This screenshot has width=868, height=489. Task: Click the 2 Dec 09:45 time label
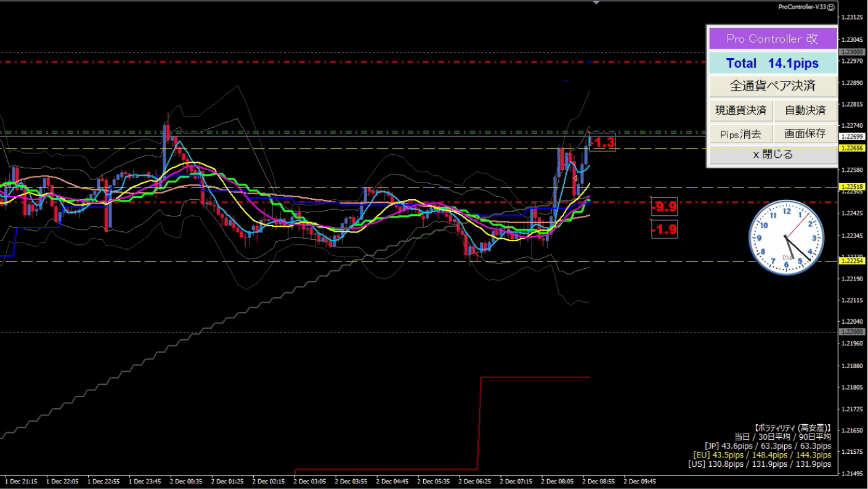[639, 481]
